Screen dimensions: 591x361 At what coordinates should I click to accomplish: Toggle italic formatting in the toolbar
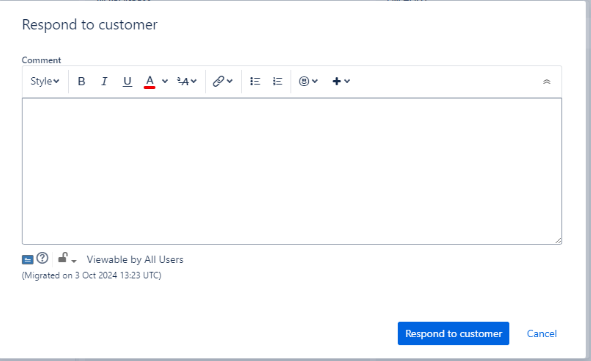click(104, 81)
